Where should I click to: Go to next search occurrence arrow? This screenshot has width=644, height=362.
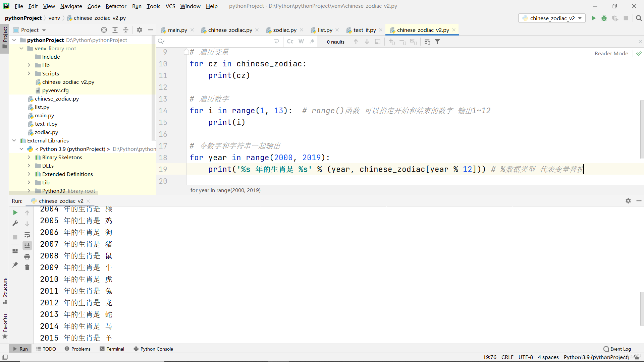367,42
